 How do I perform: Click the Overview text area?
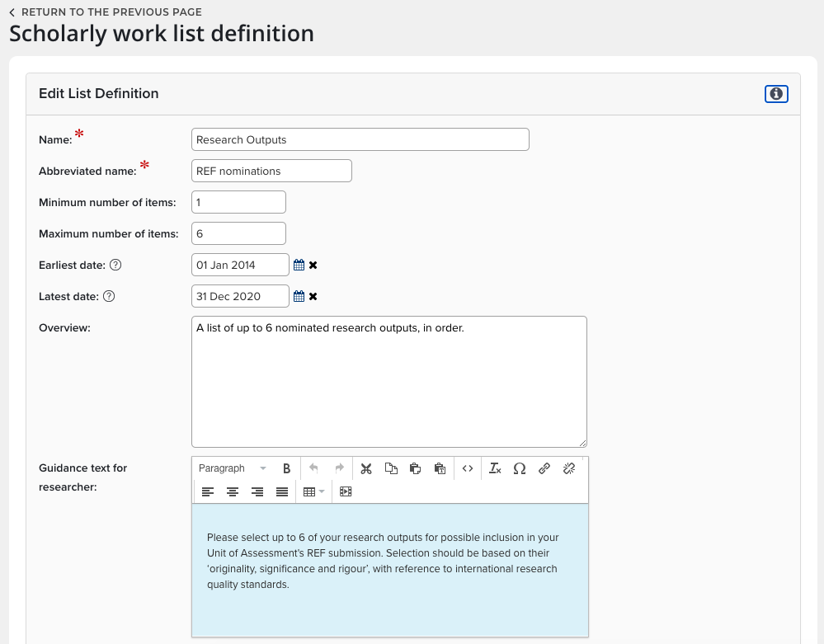click(x=388, y=381)
